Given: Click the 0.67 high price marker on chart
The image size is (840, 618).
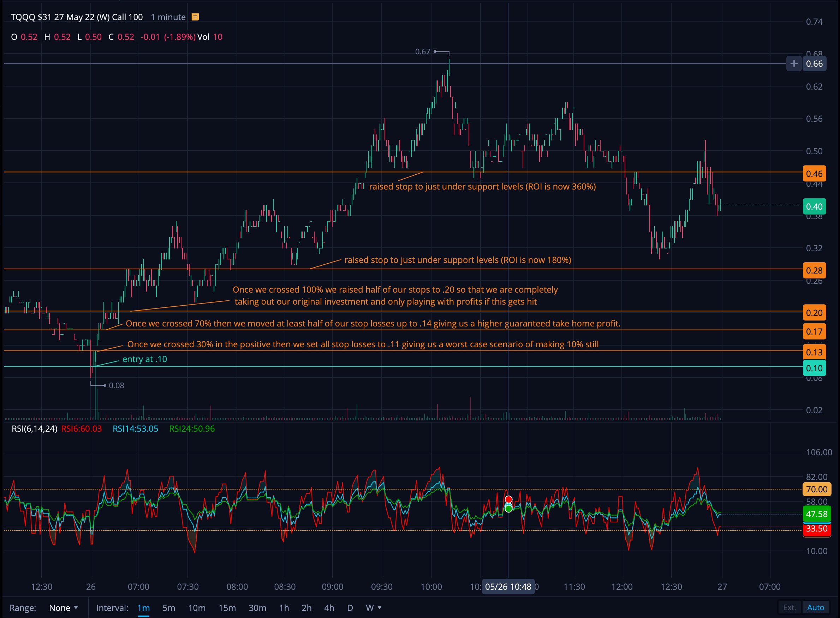Looking at the screenshot, I should pos(423,52).
